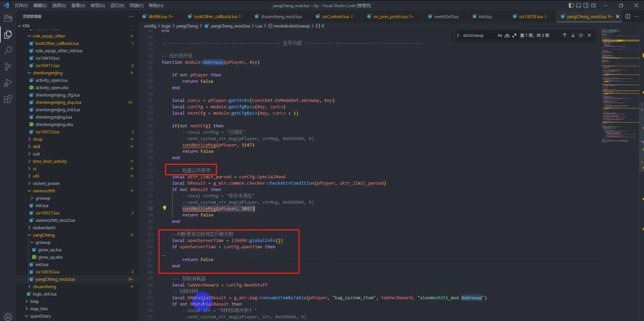Go to the previous find match
644x321 pixels.
click(565, 35)
